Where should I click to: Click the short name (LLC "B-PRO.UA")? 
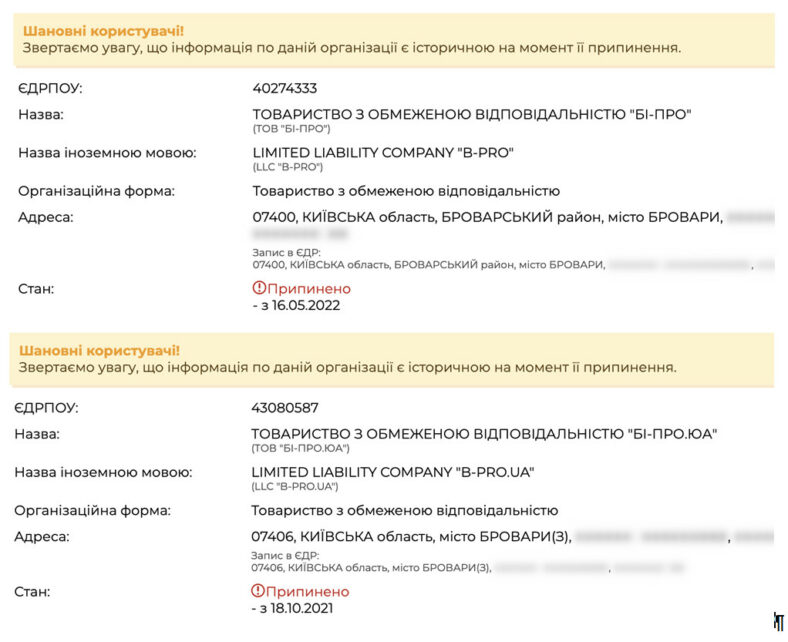click(x=295, y=486)
